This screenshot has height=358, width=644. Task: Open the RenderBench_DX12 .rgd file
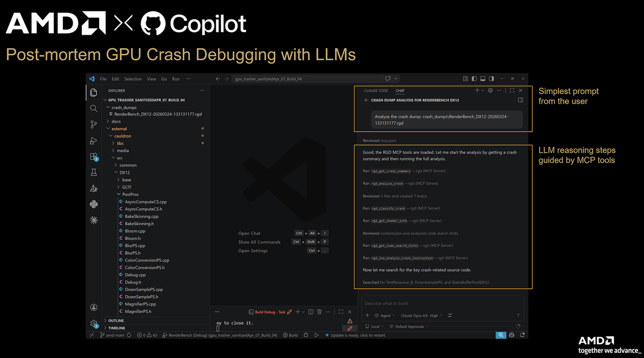pyautogui.click(x=157, y=114)
